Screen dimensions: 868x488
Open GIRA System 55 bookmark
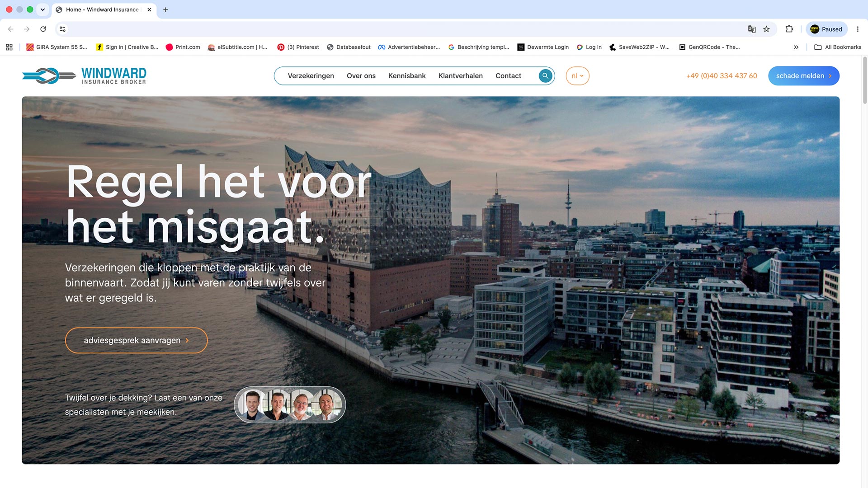click(57, 47)
